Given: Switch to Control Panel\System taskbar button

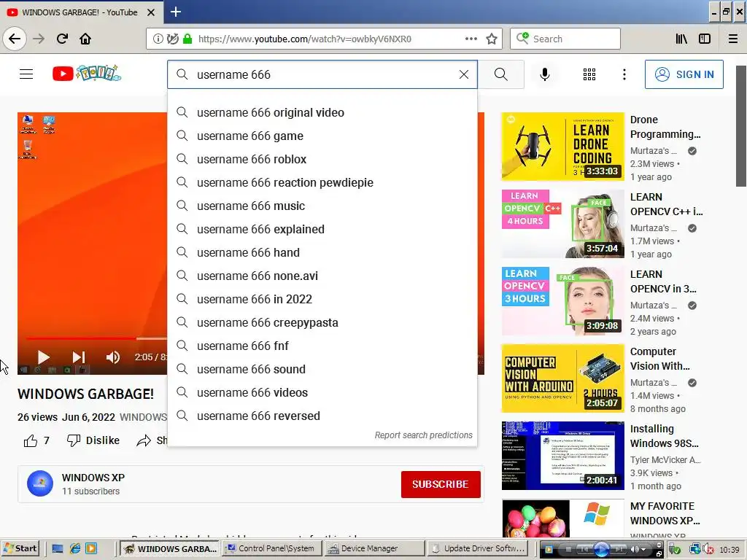Looking at the screenshot, I should point(273,548).
